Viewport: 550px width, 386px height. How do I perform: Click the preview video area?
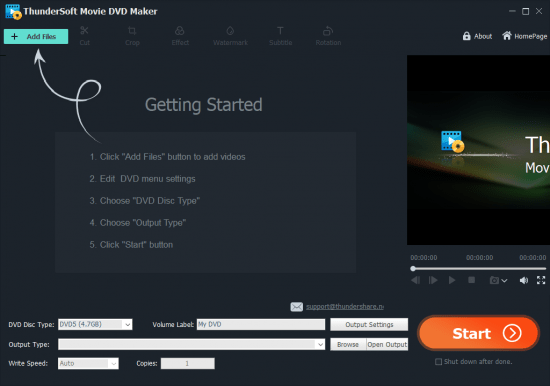pos(478,150)
